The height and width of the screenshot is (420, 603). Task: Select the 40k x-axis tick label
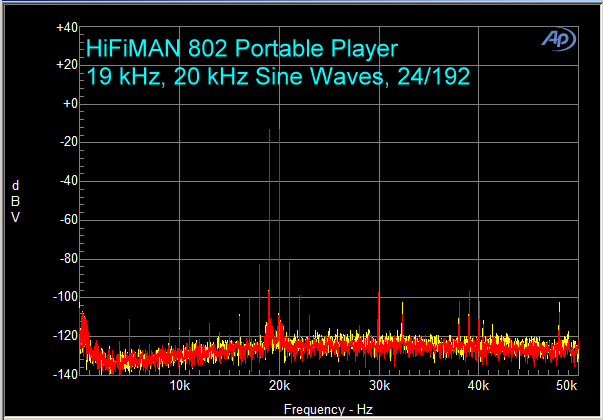coord(478,387)
